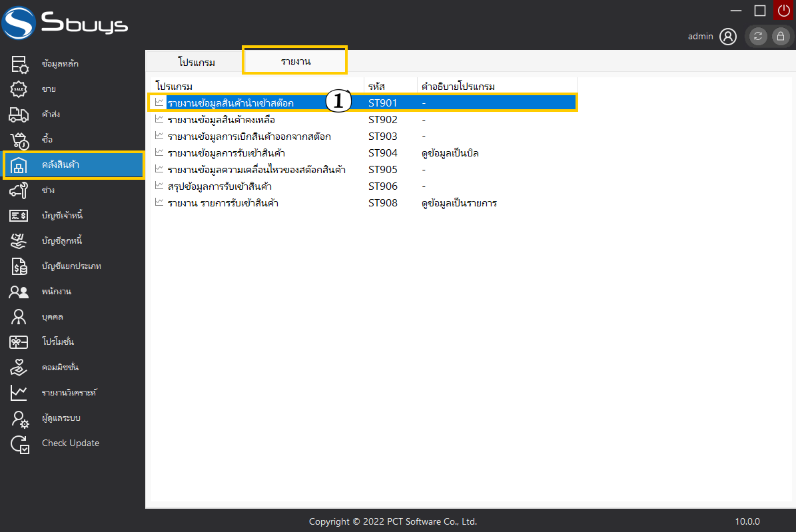Screen dimensions: 796x532
Task: Switch to the โปรแกรม tab
Action: click(197, 62)
